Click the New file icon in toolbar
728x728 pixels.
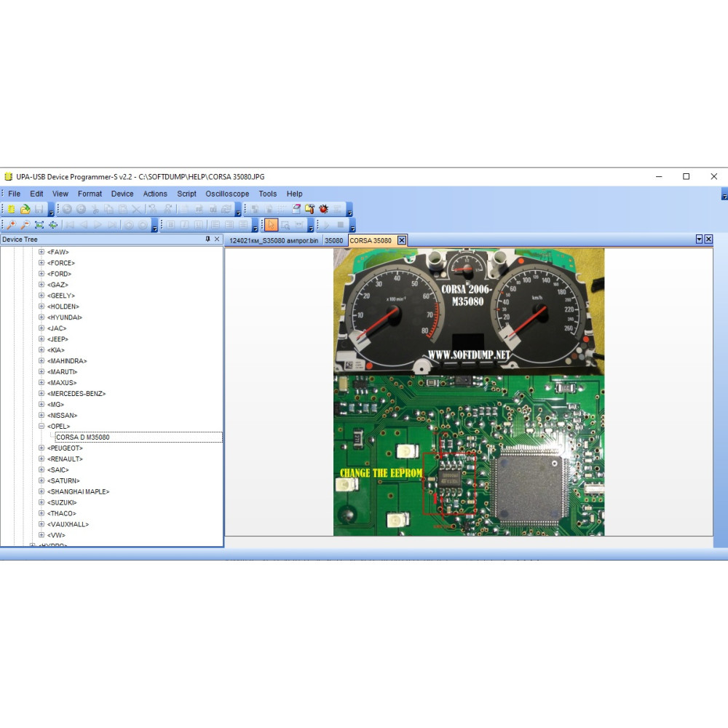(x=11, y=209)
